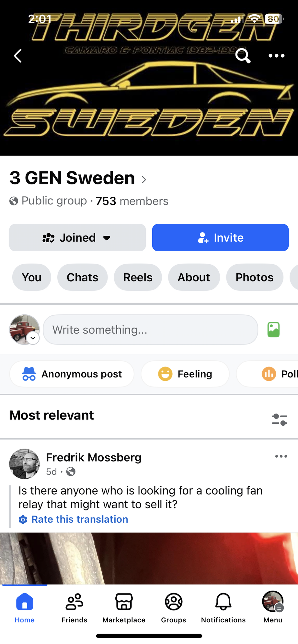Image resolution: width=298 pixels, height=644 pixels.
Task: Open Notifications bell icon
Action: [223, 607]
